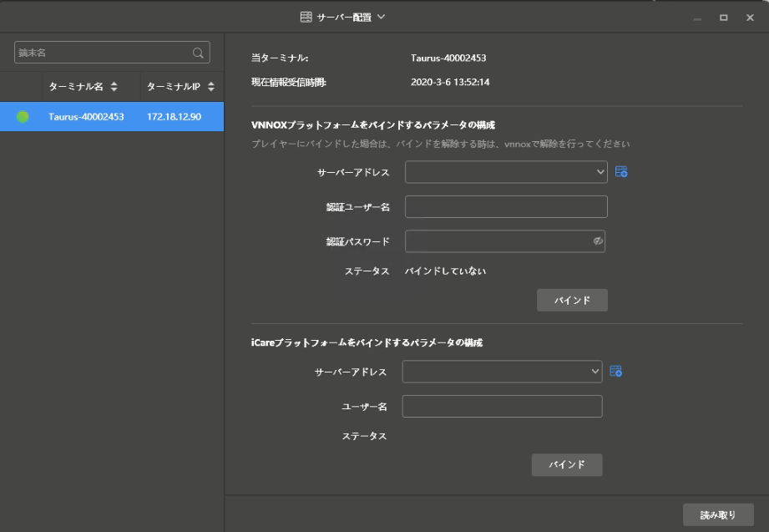This screenshot has height=532, width=769.
Task: Toggle password visibility eye icon
Action: click(598, 241)
